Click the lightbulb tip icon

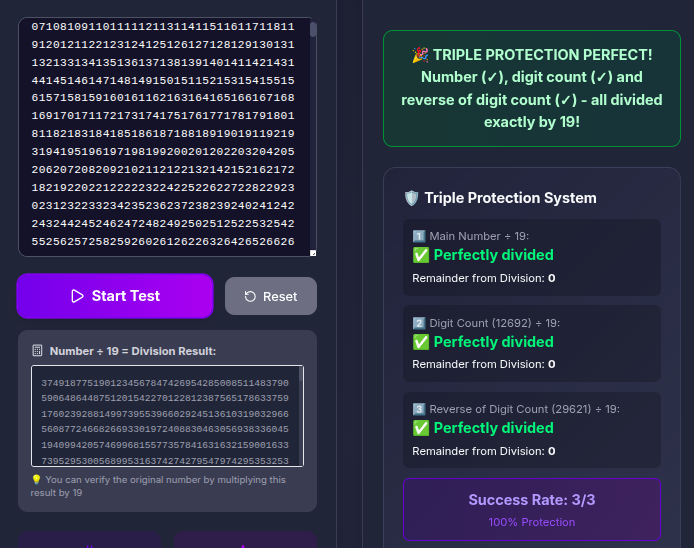[x=36, y=479]
